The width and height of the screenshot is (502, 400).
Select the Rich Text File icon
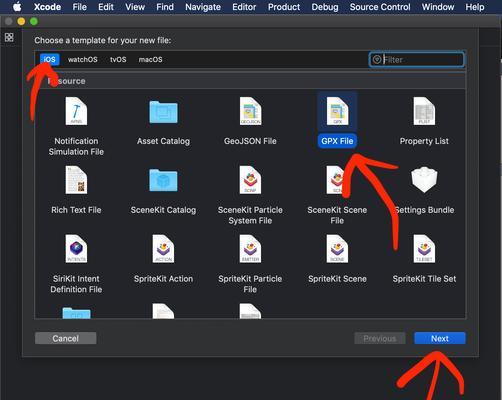(x=76, y=180)
